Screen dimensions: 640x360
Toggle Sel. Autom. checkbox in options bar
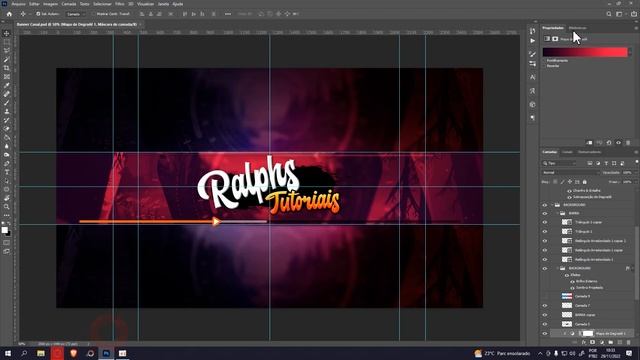[x=38, y=14]
